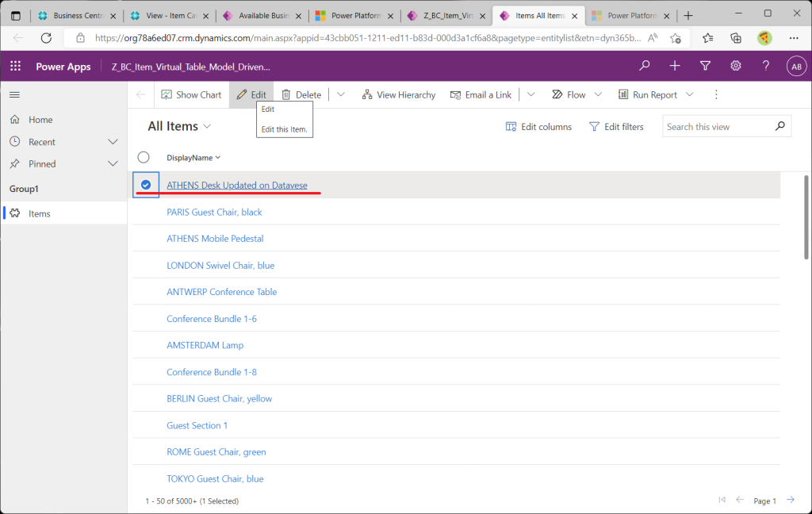This screenshot has height=514, width=812.
Task: Open browser Settings and more ellipsis
Action: coord(794,38)
